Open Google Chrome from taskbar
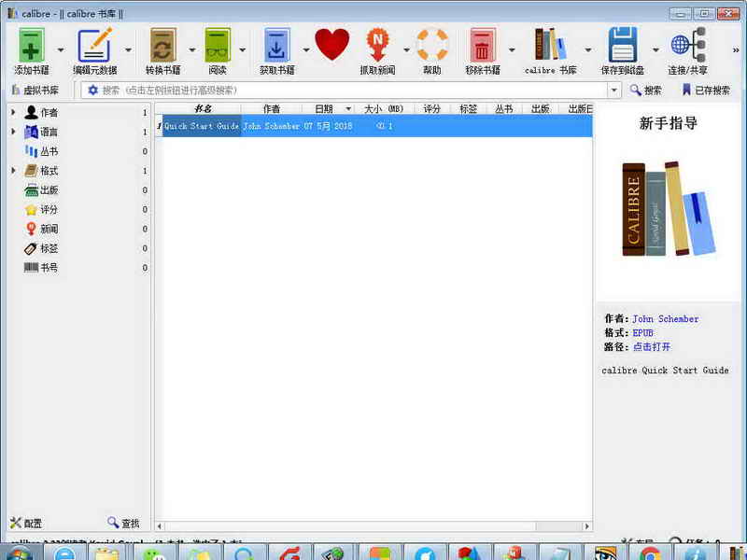The width and height of the screenshot is (747, 560). [650, 553]
